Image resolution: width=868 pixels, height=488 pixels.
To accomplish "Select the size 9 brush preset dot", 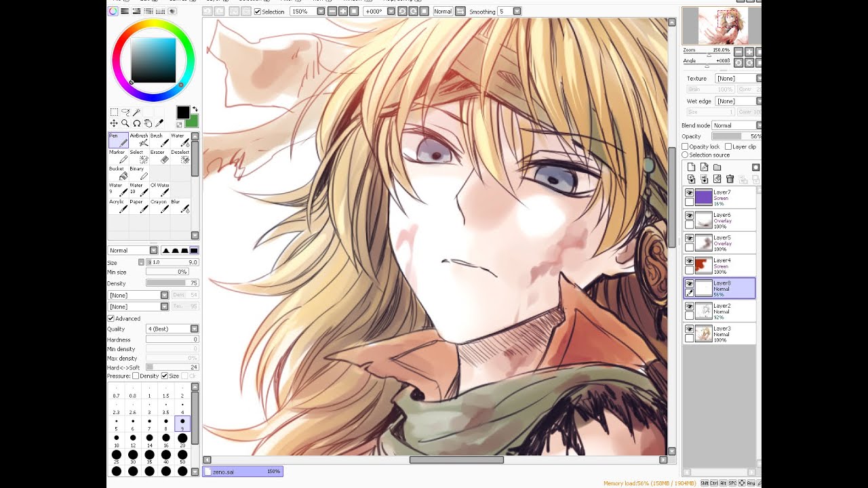I will 182,424.
